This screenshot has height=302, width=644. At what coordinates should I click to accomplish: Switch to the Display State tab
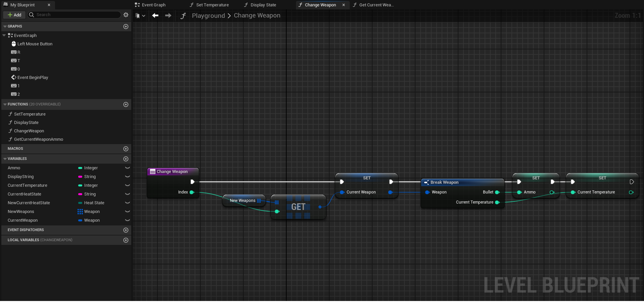(x=260, y=5)
